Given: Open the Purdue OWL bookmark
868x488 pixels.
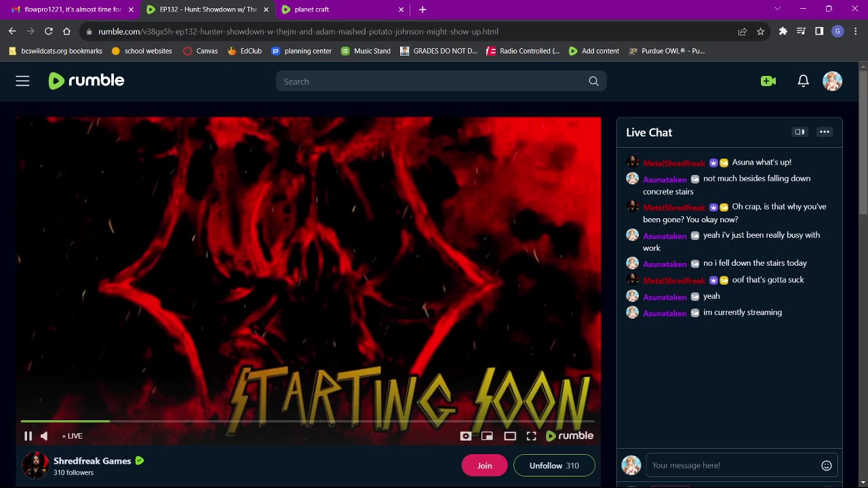Looking at the screenshot, I should pyautogui.click(x=667, y=51).
